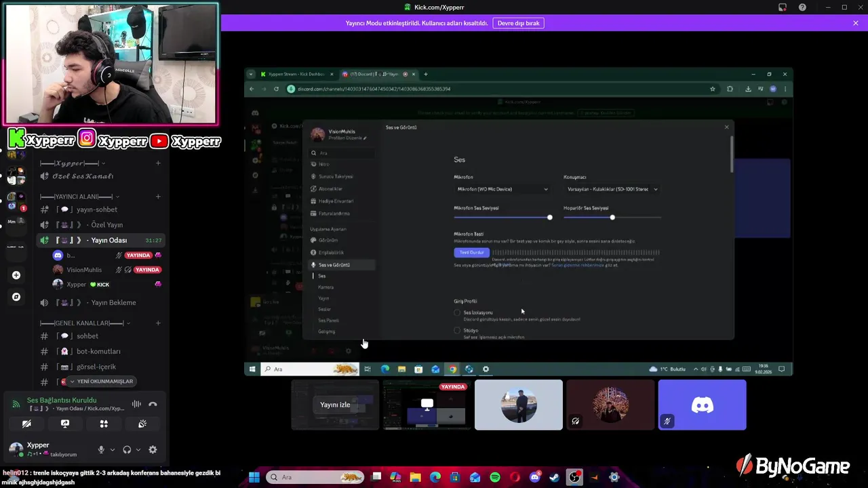Jump to YENİ OKUNMAMIŞLAR unread messages

(100, 381)
